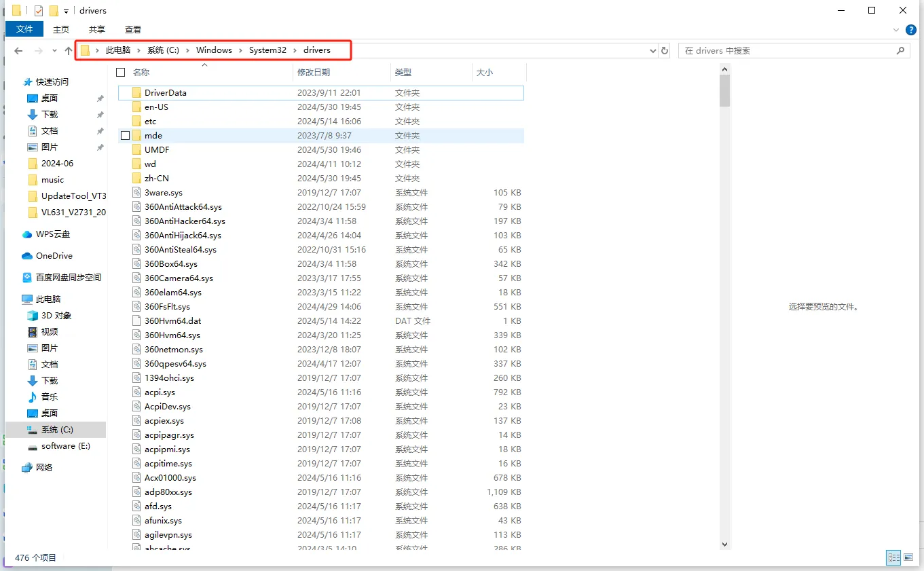Click the Back navigation arrow

(18, 51)
